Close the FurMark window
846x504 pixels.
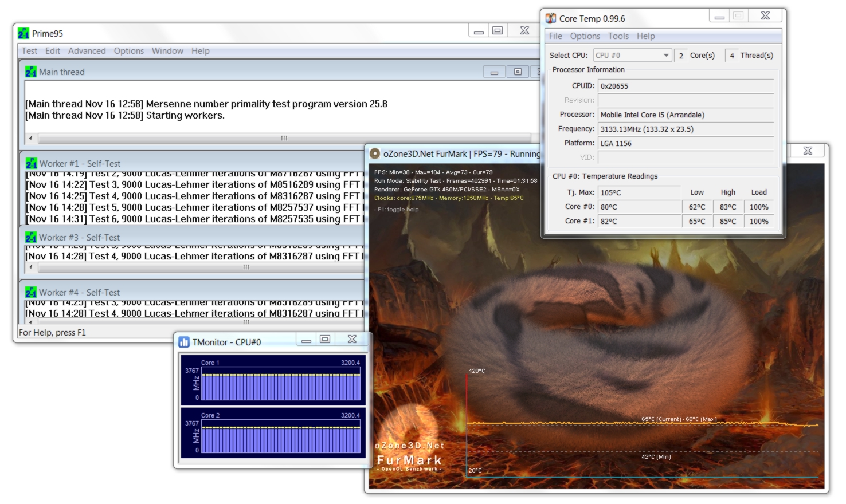tap(808, 151)
